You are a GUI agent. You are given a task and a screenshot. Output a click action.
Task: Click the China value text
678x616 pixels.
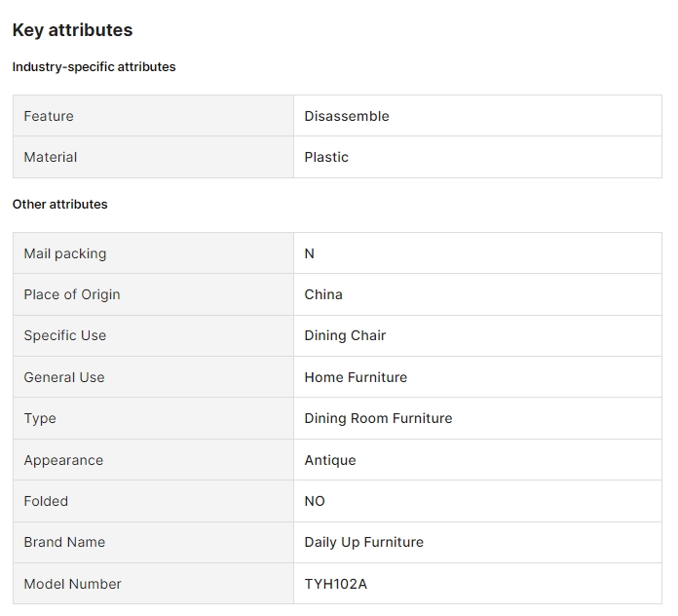[323, 294]
